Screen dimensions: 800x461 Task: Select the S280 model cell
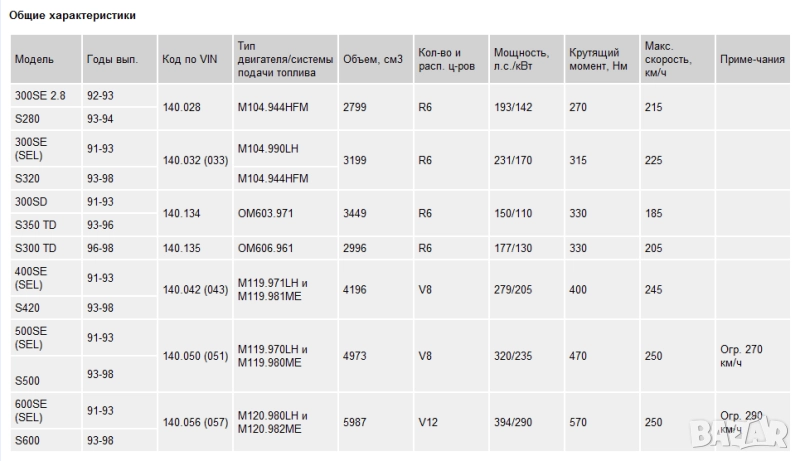pos(27,118)
